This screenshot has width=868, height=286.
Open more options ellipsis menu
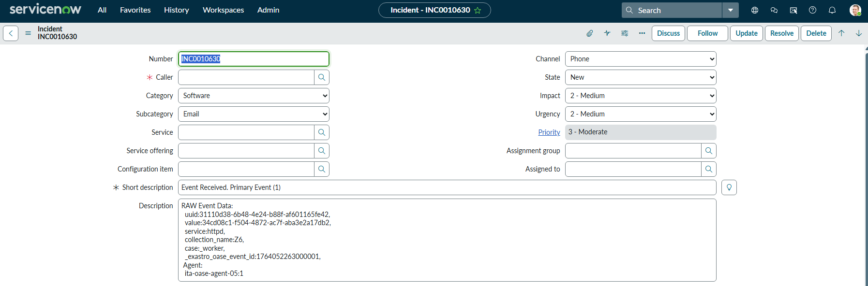pyautogui.click(x=642, y=33)
